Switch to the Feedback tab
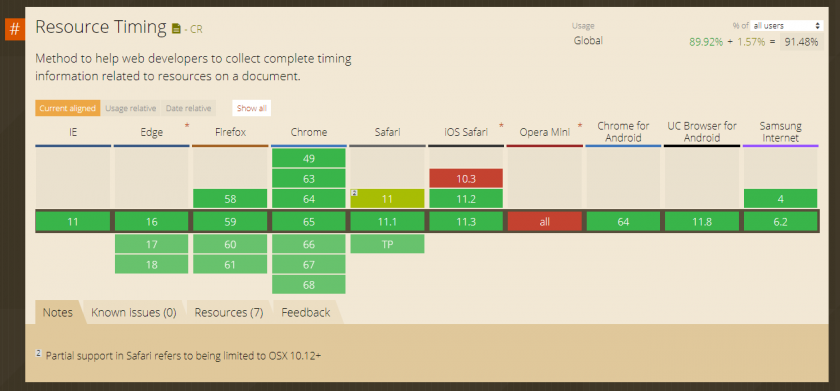Viewport: 840px width, 391px height. click(x=306, y=313)
